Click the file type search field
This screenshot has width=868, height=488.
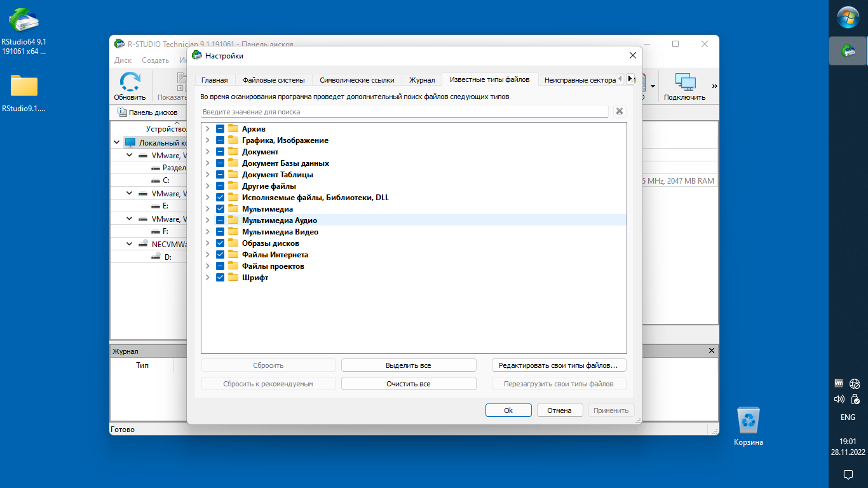404,112
